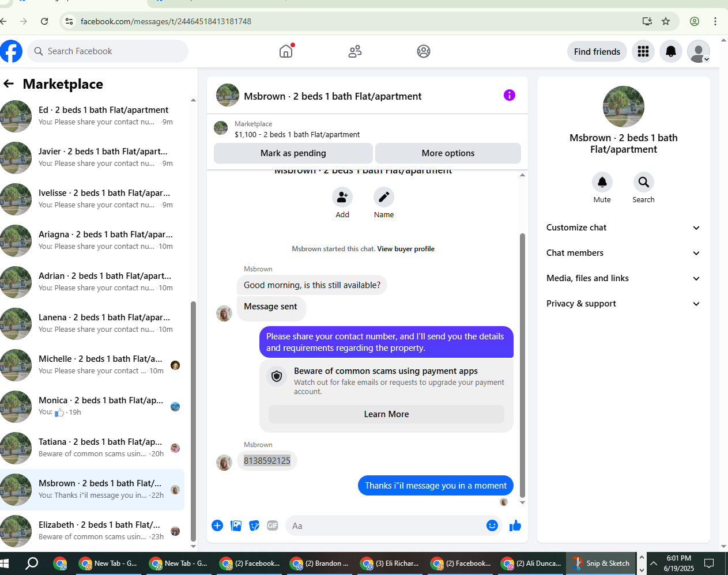Viewport: 728px width, 575px height.
Task: Open the Adrian conversation
Action: coord(92,282)
